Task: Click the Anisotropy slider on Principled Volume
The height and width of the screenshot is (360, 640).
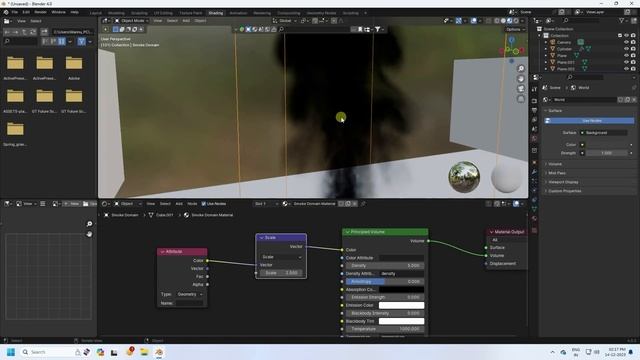Action: point(385,282)
